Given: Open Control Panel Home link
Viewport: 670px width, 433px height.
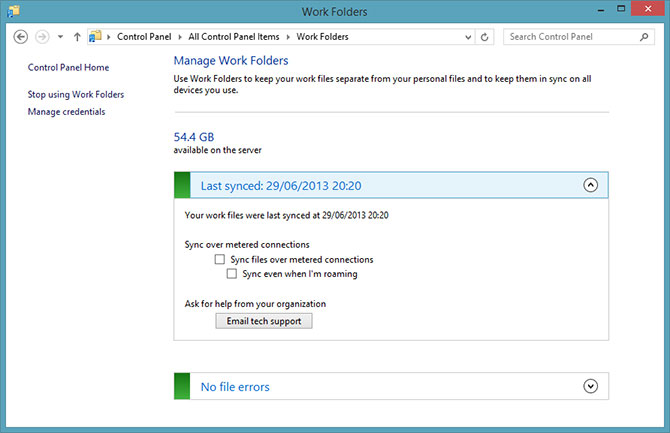Looking at the screenshot, I should click(68, 68).
